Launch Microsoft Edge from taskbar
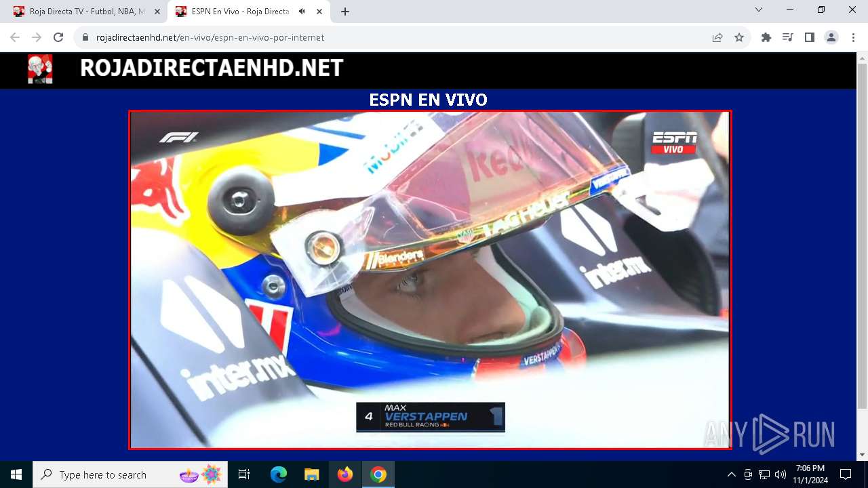 tap(279, 475)
